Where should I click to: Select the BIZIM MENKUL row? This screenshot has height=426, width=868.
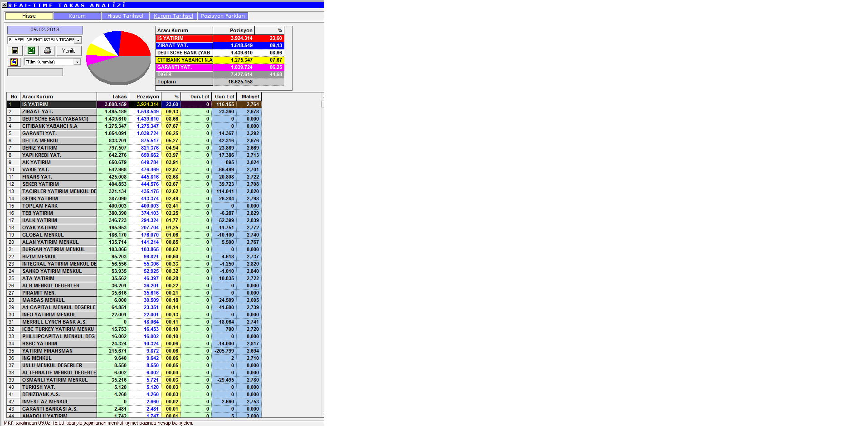(x=134, y=257)
